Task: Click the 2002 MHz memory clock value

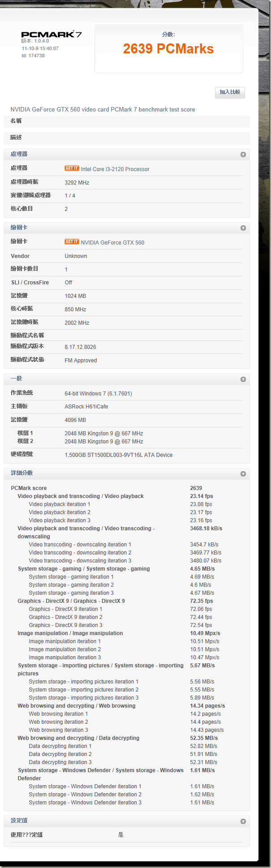Action: coord(77,323)
